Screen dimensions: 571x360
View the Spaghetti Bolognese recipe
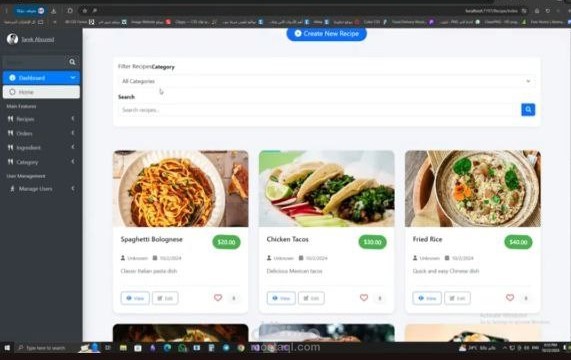pos(135,298)
